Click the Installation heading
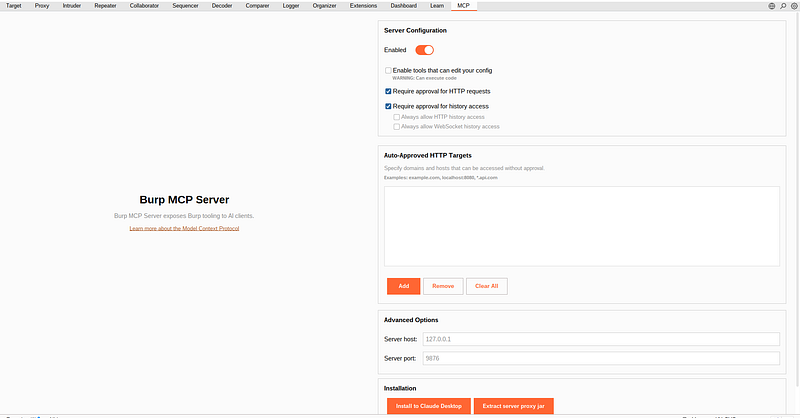 tap(400, 388)
